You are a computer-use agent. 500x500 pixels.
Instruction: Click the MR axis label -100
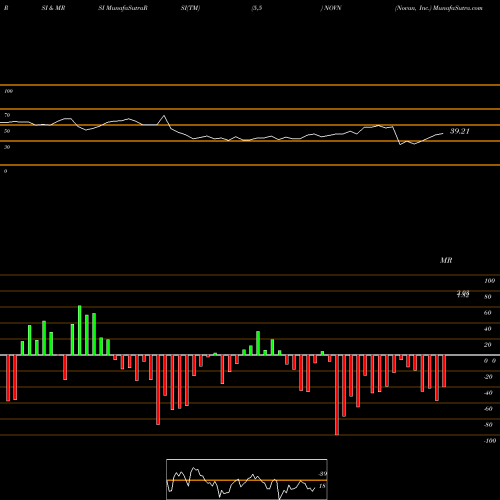(x=490, y=441)
